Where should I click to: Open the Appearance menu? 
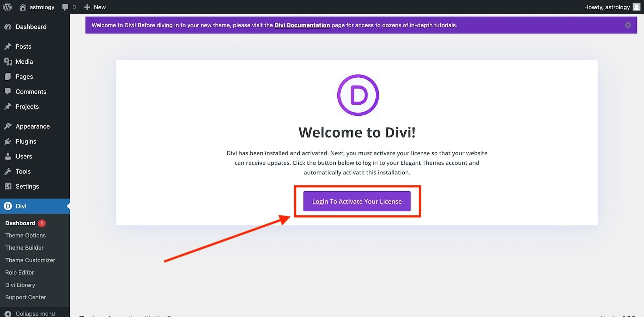(33, 126)
